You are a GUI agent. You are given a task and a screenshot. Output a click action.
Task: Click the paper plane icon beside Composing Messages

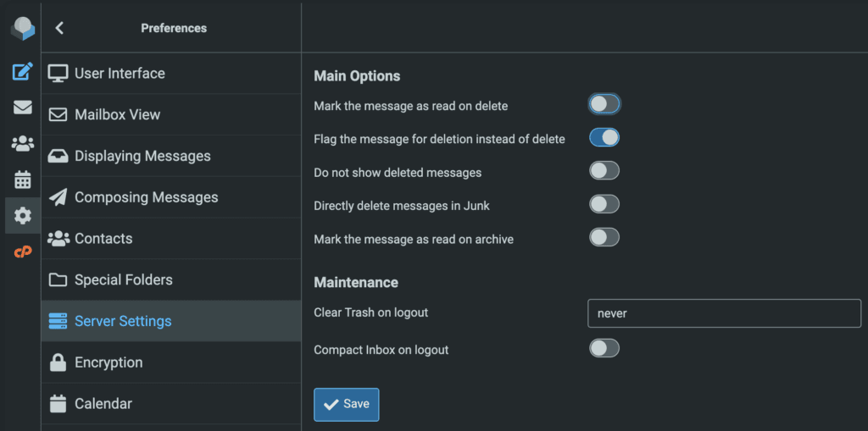click(x=58, y=197)
